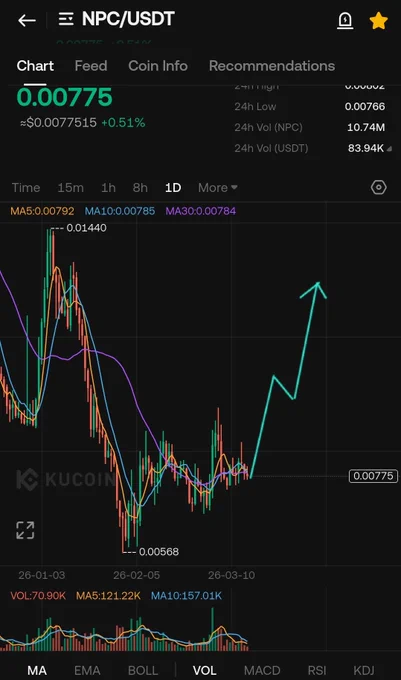Tap the 24h Vol (USDT) value 83.94K
This screenshot has width=401, height=680.
(366, 148)
